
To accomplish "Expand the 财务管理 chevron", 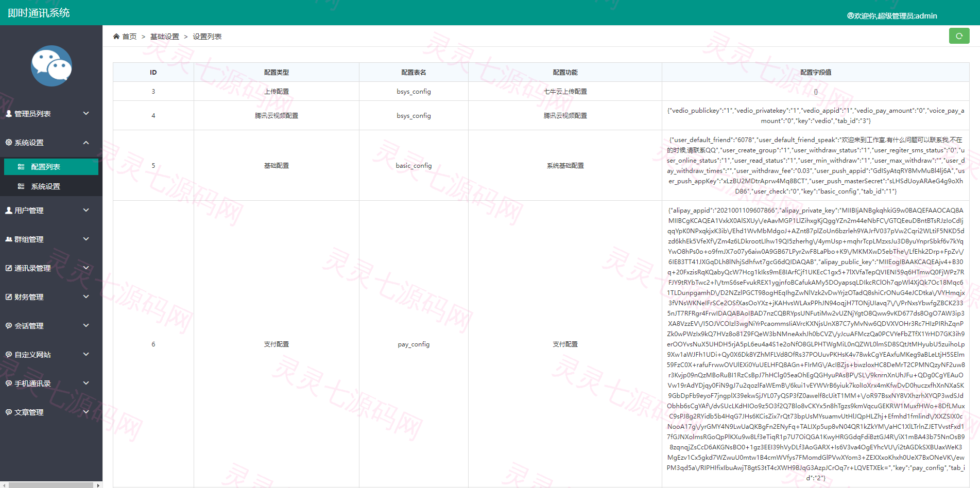I will pos(86,297).
